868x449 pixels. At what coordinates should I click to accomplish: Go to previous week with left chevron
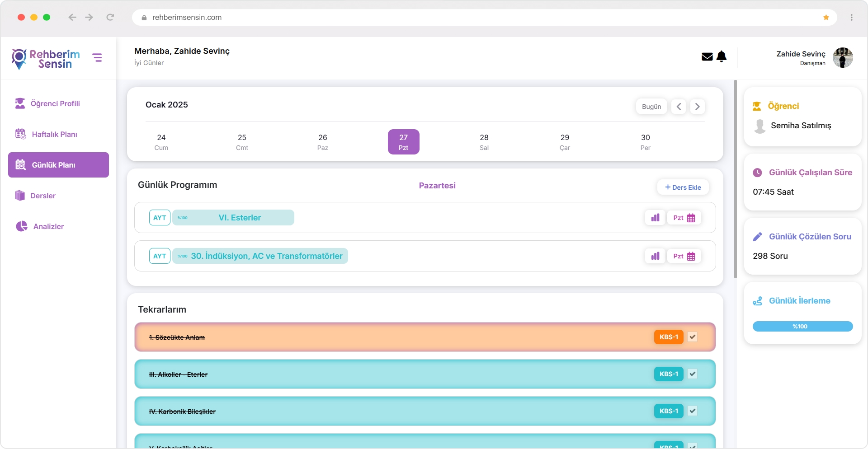(x=679, y=107)
